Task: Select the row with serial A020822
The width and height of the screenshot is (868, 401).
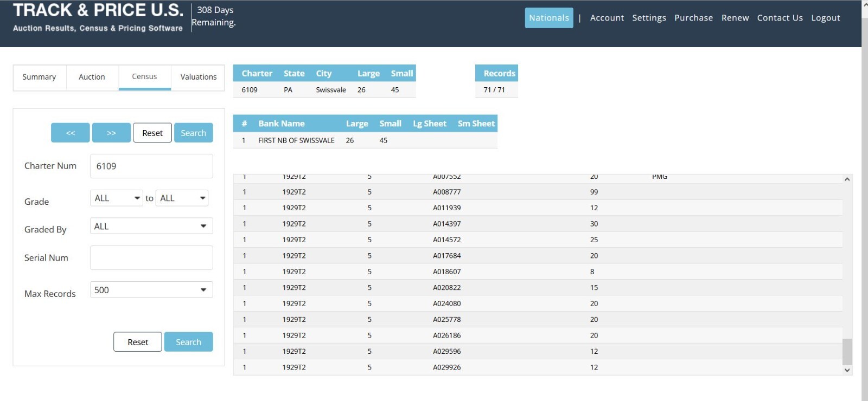Action: (x=538, y=288)
